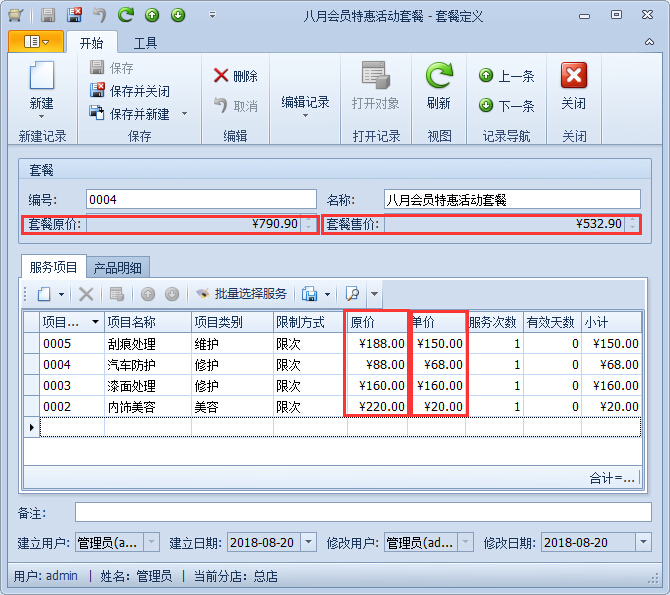Viewport: 670px width, 595px height.
Task: Open the 编辑记录 dropdown menu
Action: click(305, 108)
